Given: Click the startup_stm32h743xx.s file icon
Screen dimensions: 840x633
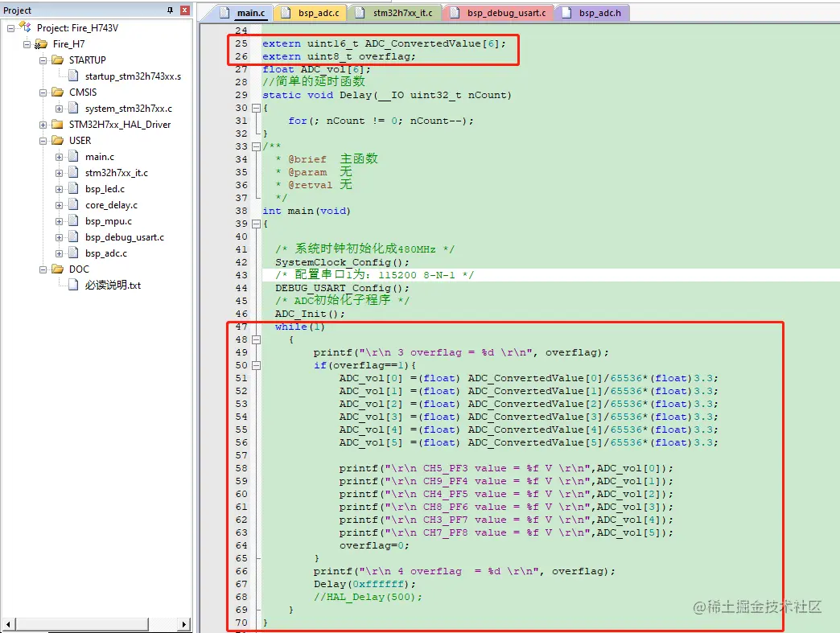Looking at the screenshot, I should [x=74, y=76].
